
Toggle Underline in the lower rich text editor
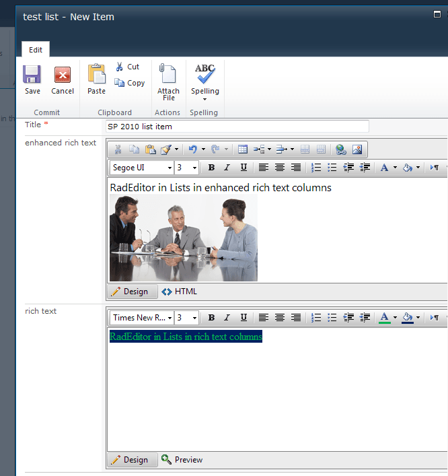pos(244,318)
